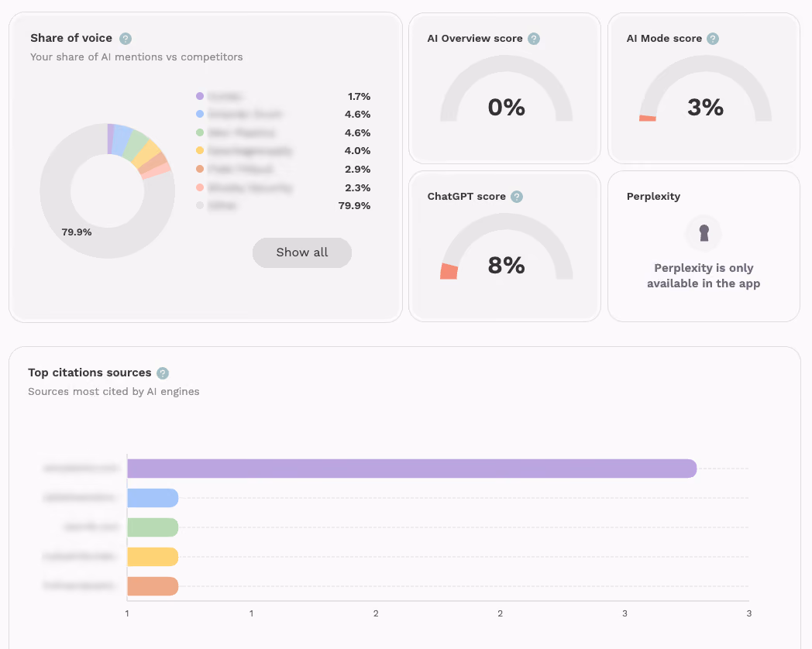Click the ChatGPT score help icon

click(x=517, y=197)
